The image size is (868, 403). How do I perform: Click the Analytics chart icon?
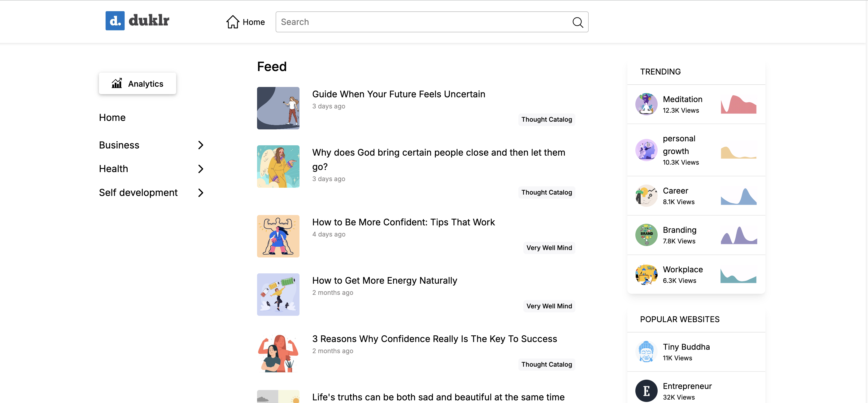point(116,84)
